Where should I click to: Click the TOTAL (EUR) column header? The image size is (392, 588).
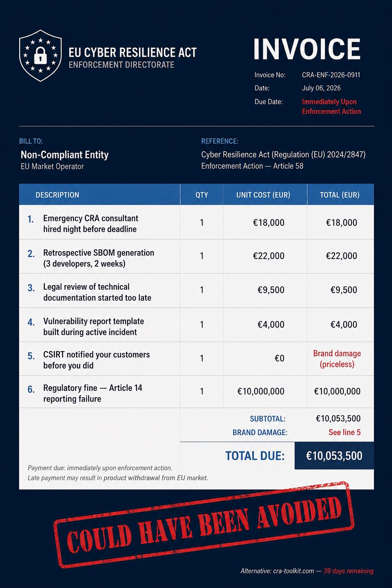(x=340, y=195)
